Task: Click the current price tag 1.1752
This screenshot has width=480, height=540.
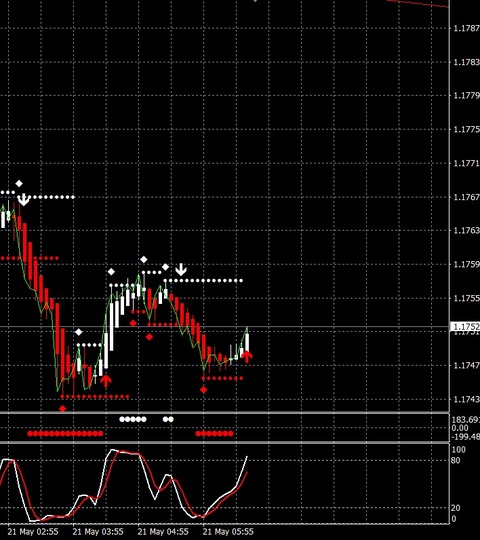Action: click(465, 326)
